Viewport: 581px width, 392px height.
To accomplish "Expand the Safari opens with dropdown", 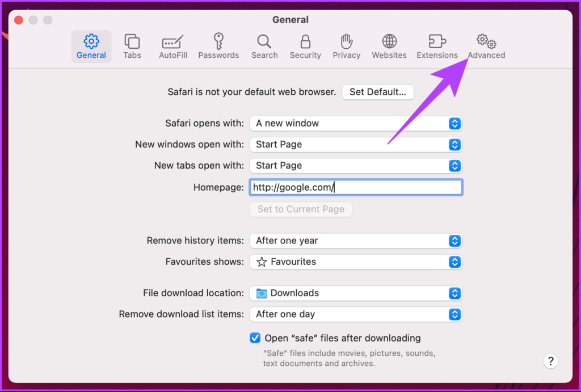I will point(356,123).
